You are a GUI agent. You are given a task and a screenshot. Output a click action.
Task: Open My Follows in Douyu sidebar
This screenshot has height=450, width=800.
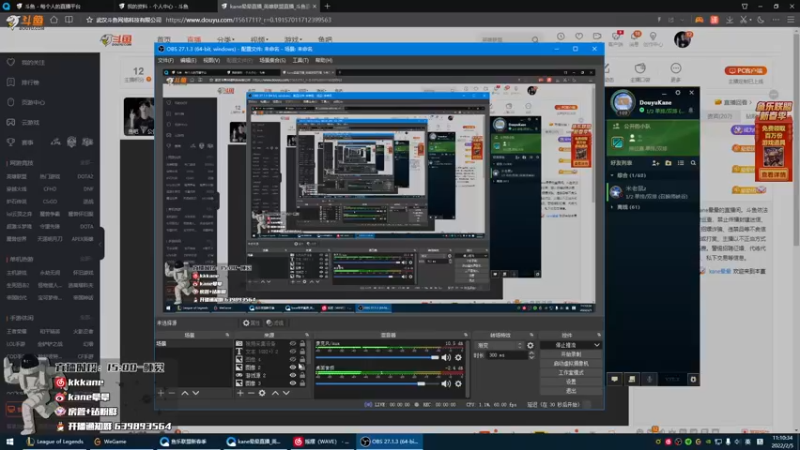(33, 62)
